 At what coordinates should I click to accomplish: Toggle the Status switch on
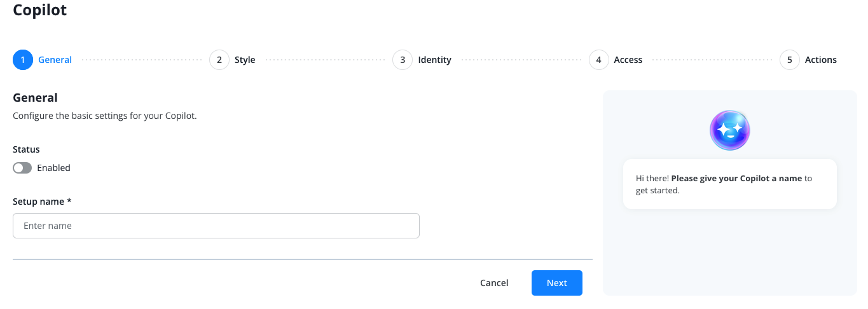pos(22,168)
